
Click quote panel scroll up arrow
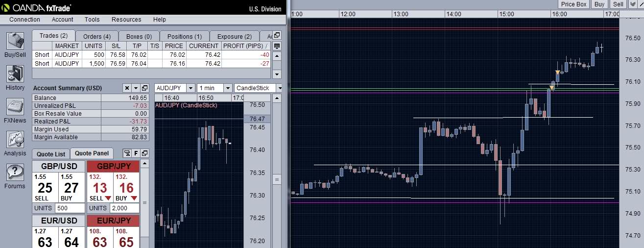pos(144,163)
